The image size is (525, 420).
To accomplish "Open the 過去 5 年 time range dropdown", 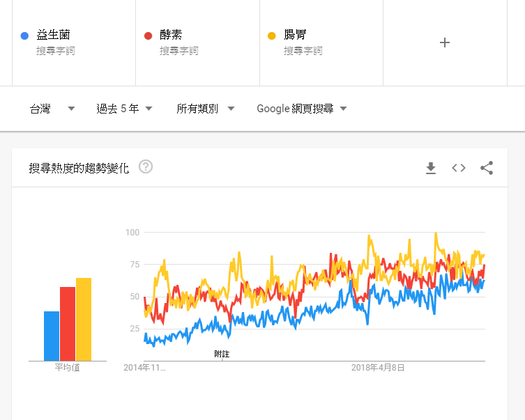I will pos(124,109).
